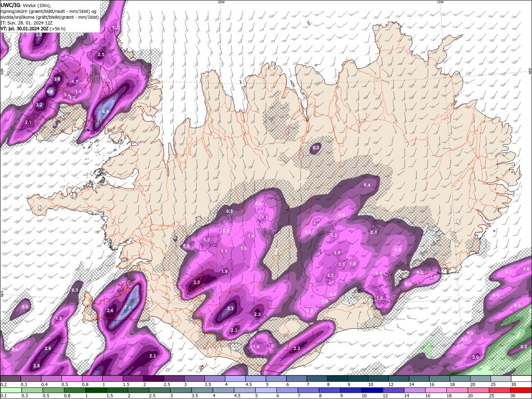The width and height of the screenshot is (532, 399).
Task: Pick the pale green 0.1 legend swatch
Action: (11, 390)
